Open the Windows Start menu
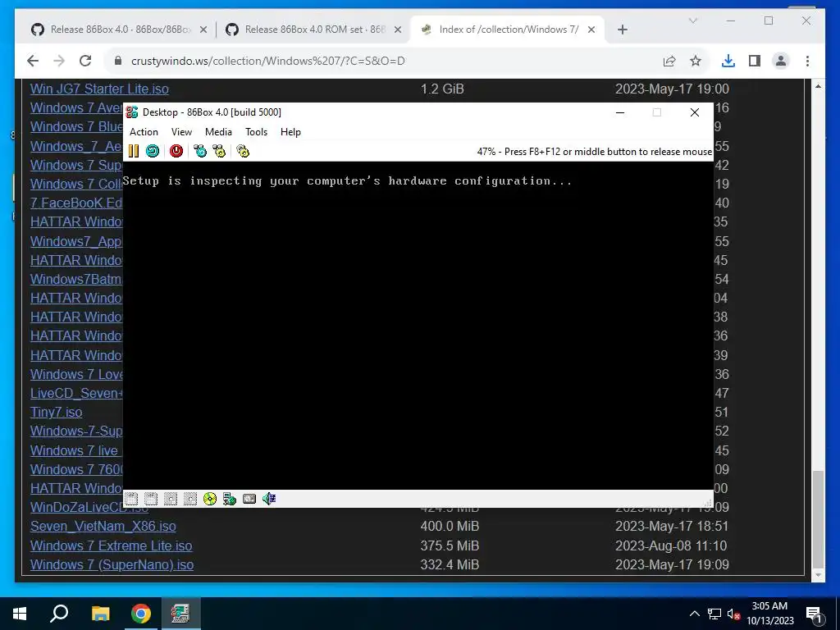 point(20,614)
